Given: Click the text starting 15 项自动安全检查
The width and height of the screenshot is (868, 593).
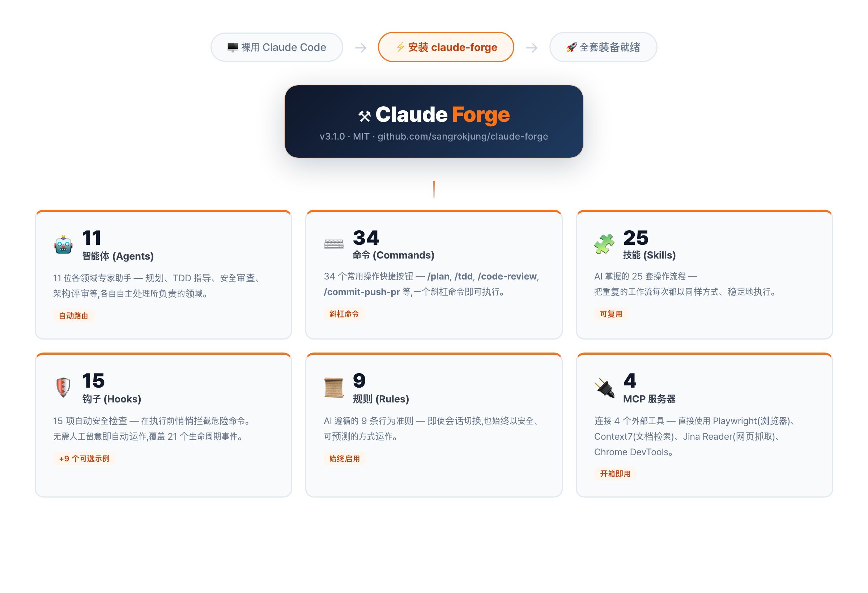Looking at the screenshot, I should pyautogui.click(x=152, y=429).
